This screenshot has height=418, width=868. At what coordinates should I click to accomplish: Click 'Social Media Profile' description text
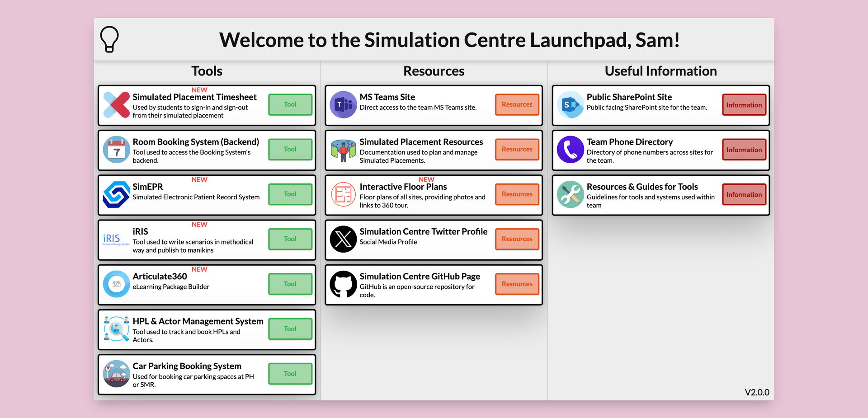(388, 242)
